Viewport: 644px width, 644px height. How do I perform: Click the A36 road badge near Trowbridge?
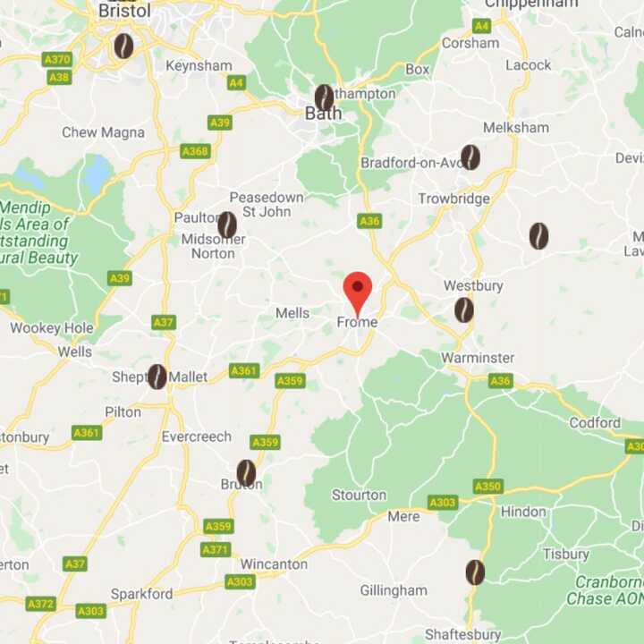pyautogui.click(x=369, y=222)
